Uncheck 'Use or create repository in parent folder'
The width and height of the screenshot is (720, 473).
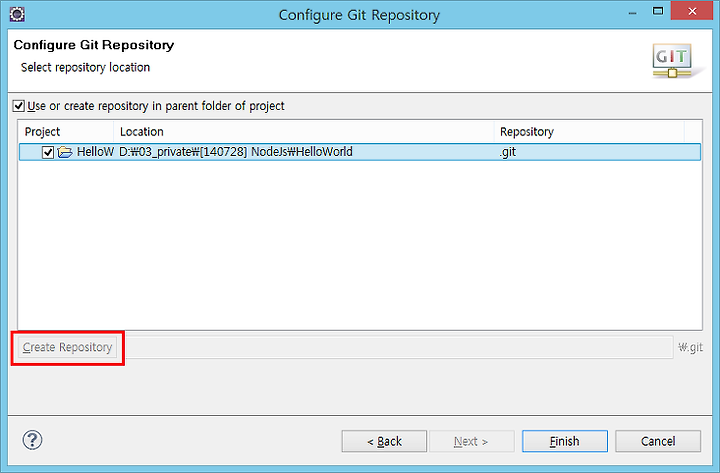[x=18, y=106]
